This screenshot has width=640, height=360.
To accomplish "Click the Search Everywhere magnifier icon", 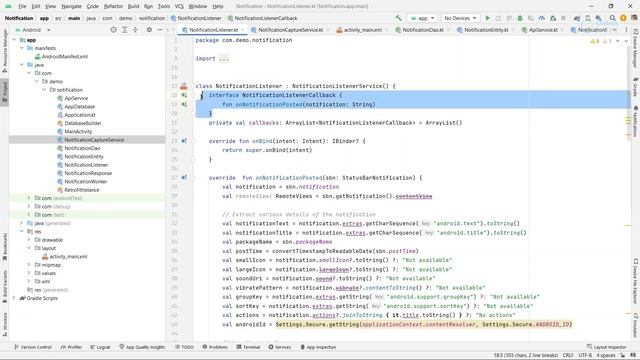I will [613, 18].
